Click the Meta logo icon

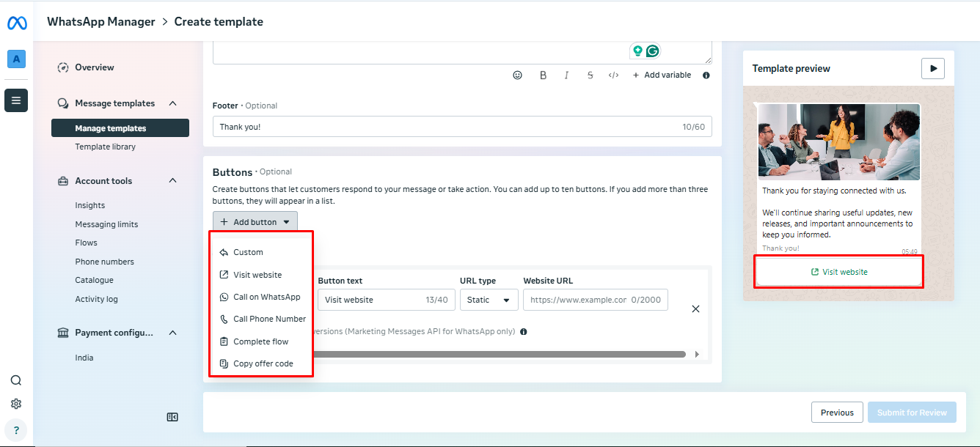coord(17,23)
